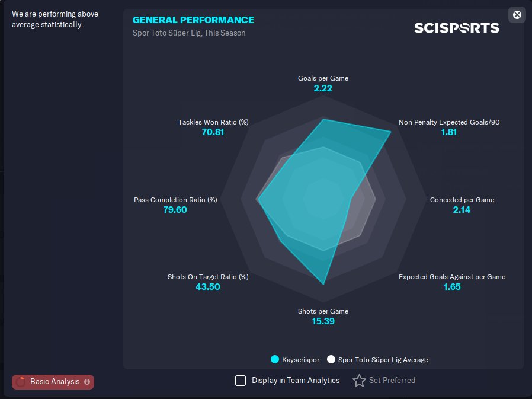This screenshot has width=532, height=399.
Task: Select the Shots On Target Ratio label
Action: (208, 277)
